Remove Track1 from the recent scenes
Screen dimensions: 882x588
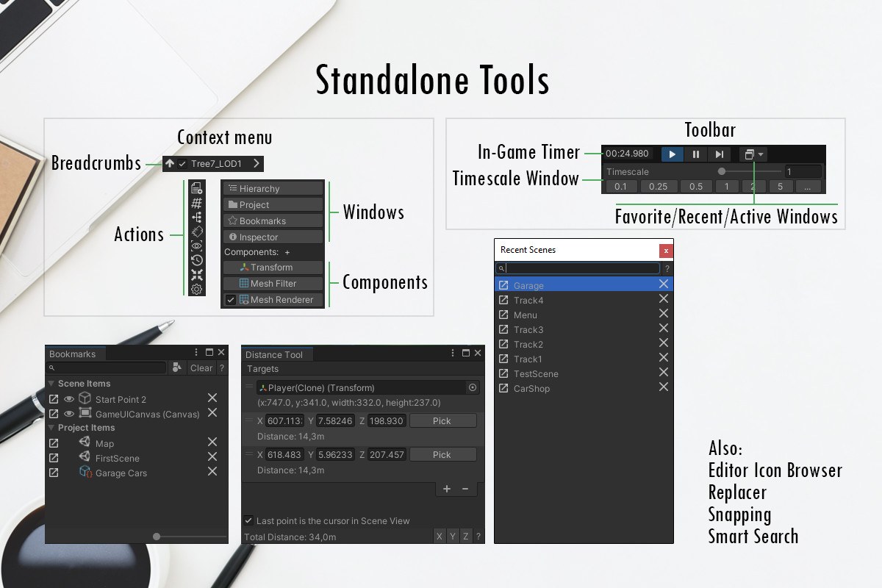point(664,358)
